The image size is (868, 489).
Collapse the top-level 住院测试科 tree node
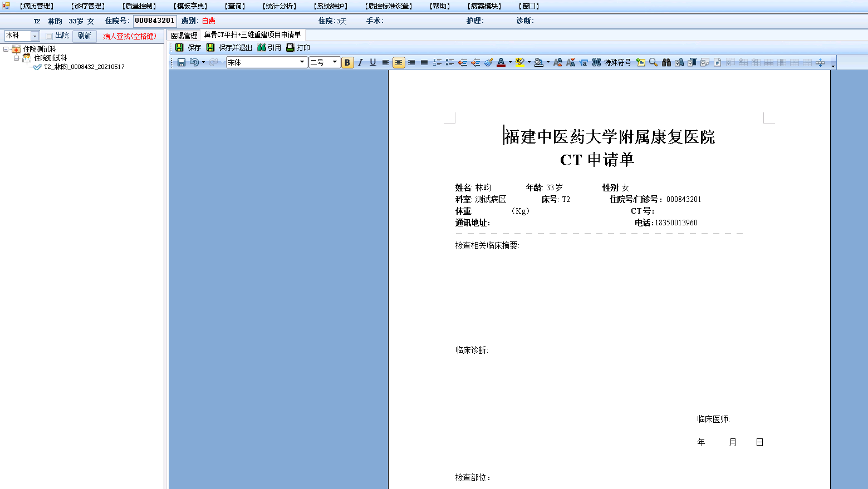pos(6,49)
